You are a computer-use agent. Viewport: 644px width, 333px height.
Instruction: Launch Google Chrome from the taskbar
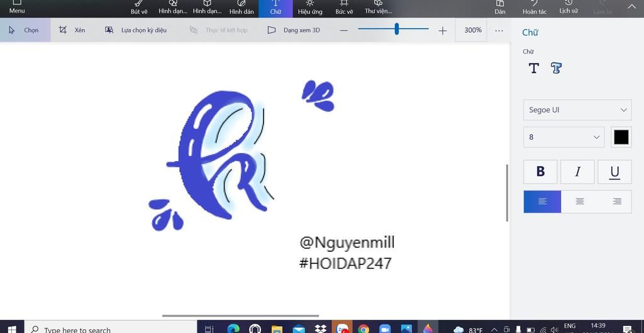363,329
